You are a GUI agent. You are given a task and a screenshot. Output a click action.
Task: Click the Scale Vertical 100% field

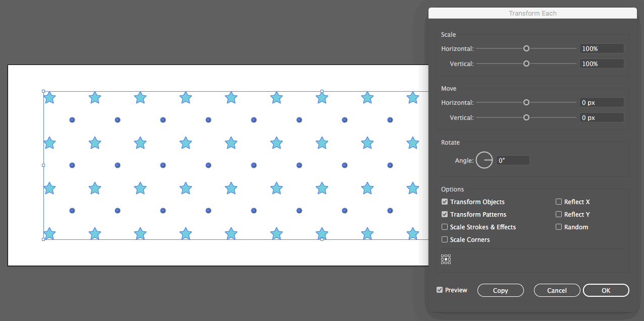coord(602,64)
